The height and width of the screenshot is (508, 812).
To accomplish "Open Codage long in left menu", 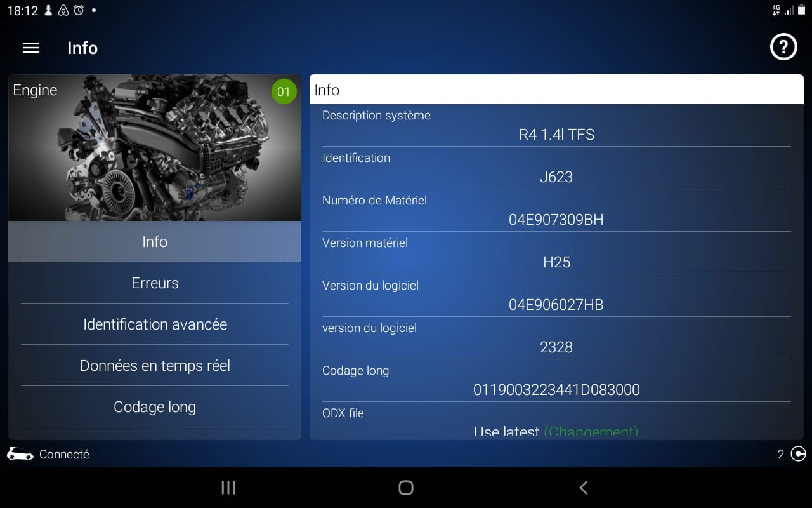I will coord(155,406).
